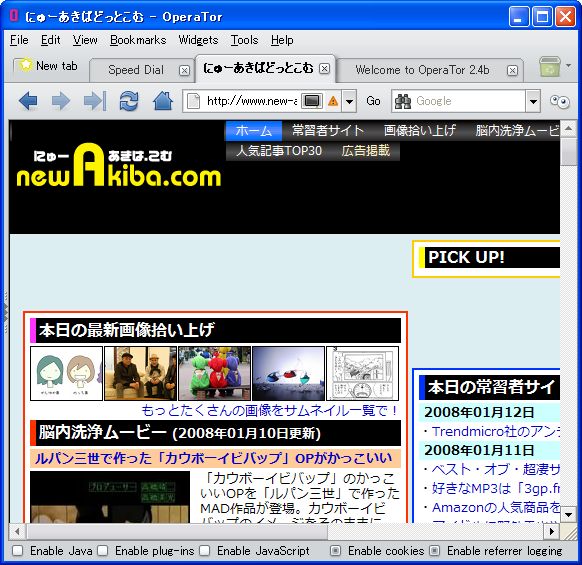
Task: Click the screen icon in address field
Action: point(312,101)
